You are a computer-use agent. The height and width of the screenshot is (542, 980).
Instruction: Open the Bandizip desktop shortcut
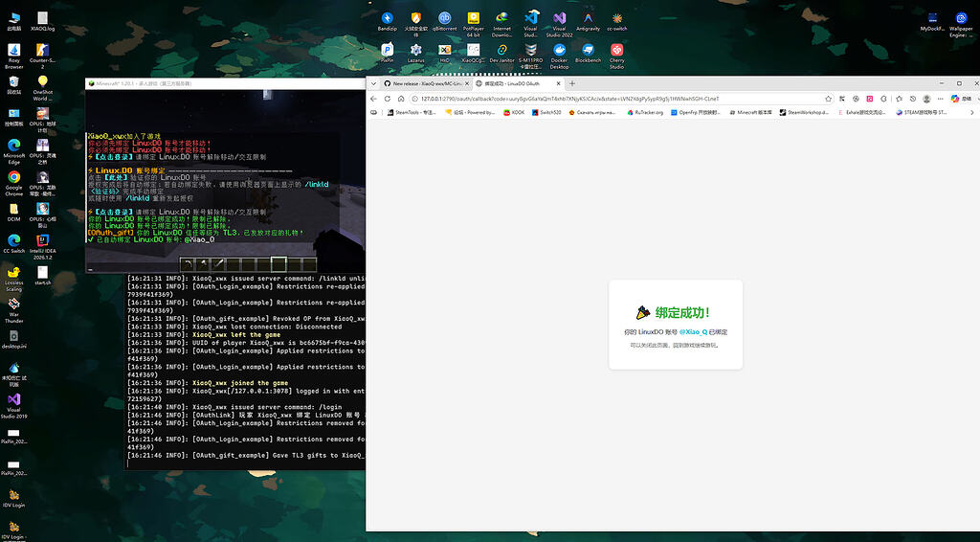[387, 21]
